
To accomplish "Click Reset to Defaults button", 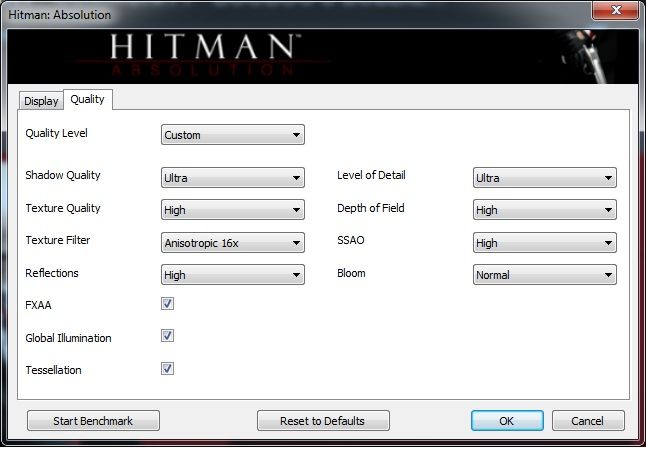I will click(x=323, y=421).
